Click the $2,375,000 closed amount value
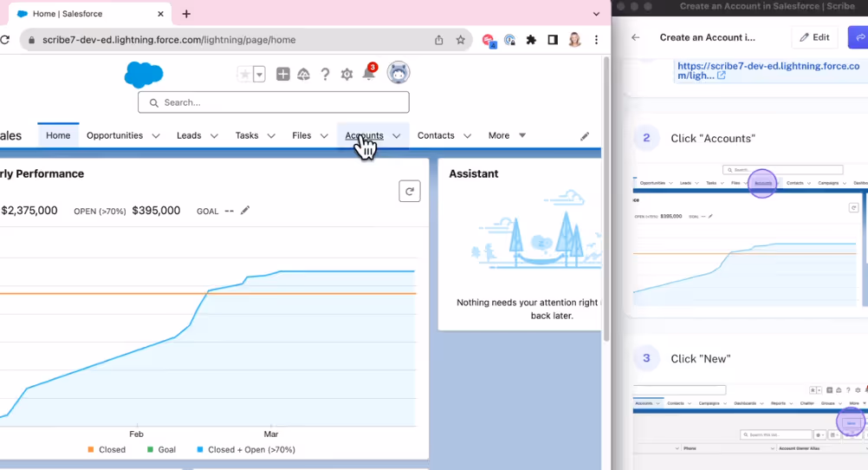This screenshot has height=470, width=868. coord(29,211)
